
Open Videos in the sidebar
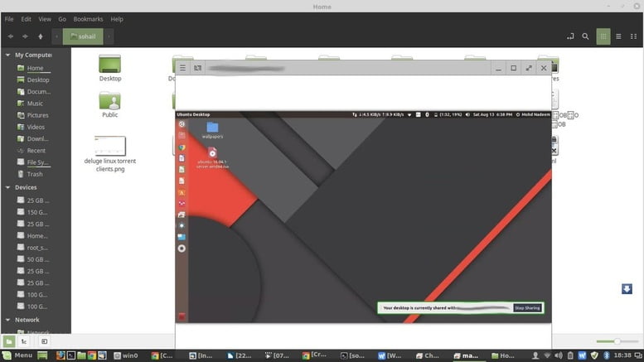tap(36, 128)
